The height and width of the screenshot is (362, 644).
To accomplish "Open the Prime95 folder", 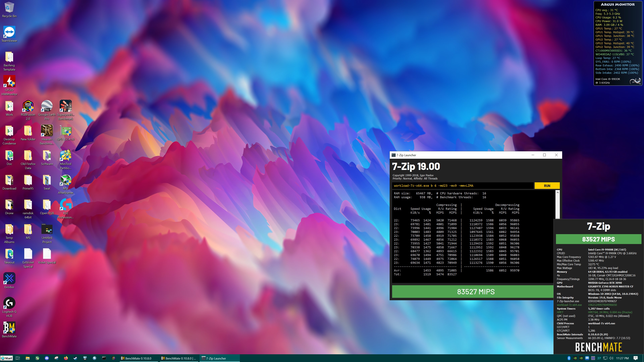I will click(28, 182).
